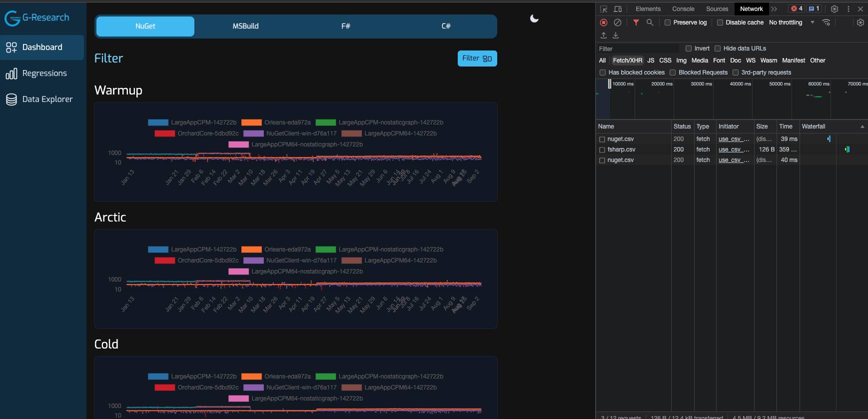Switch to the Elements tab
The width and height of the screenshot is (868, 419).
point(648,9)
